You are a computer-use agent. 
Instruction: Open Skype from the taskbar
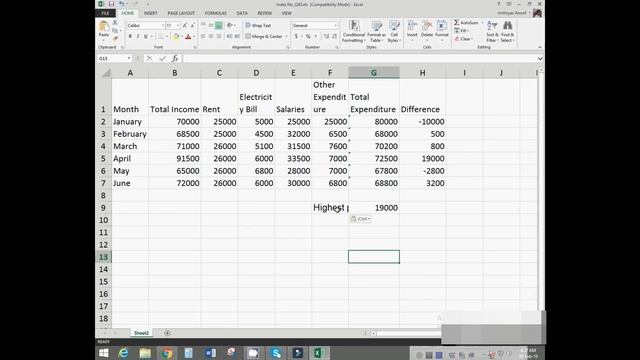(276, 353)
